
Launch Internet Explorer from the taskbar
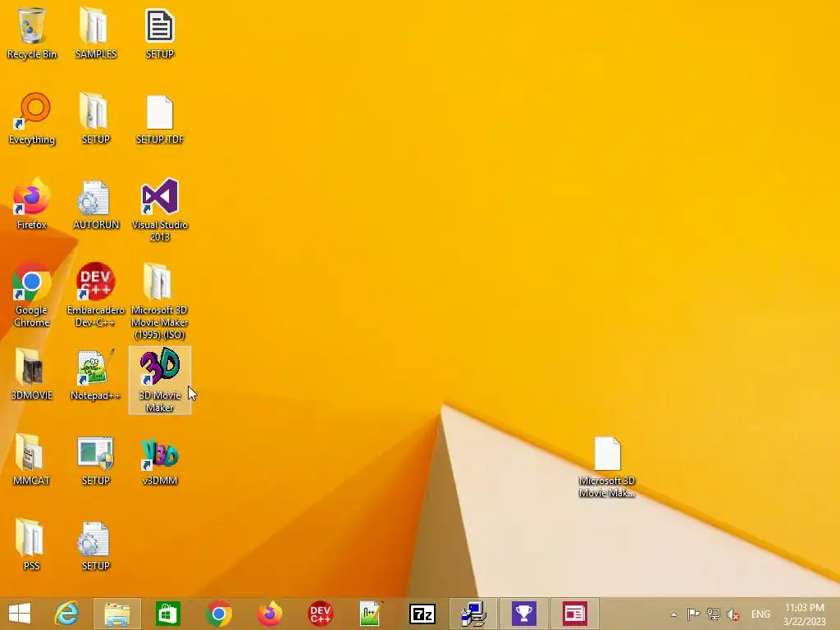[x=66, y=614]
